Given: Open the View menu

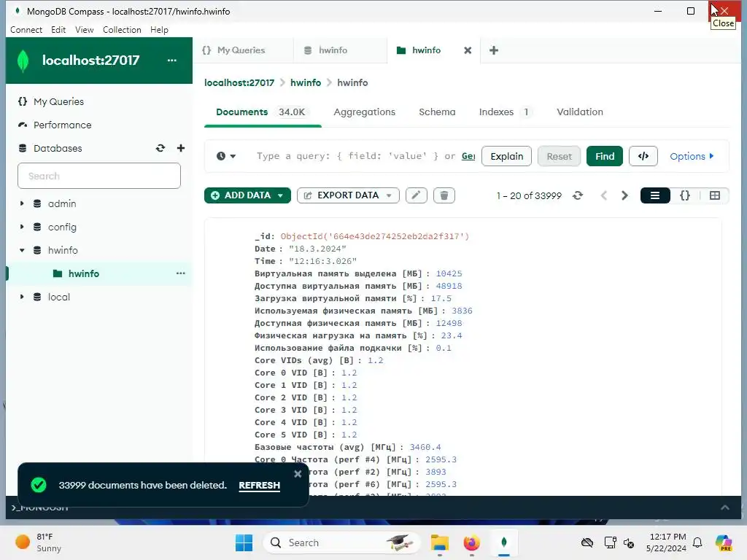Looking at the screenshot, I should coord(85,29).
